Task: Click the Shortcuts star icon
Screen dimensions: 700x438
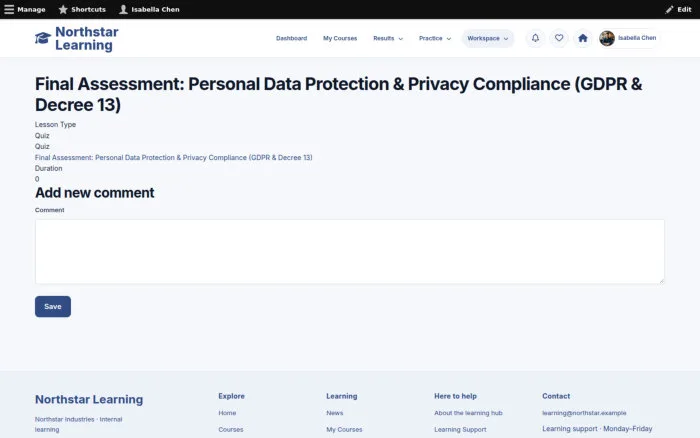Action: [63, 9]
